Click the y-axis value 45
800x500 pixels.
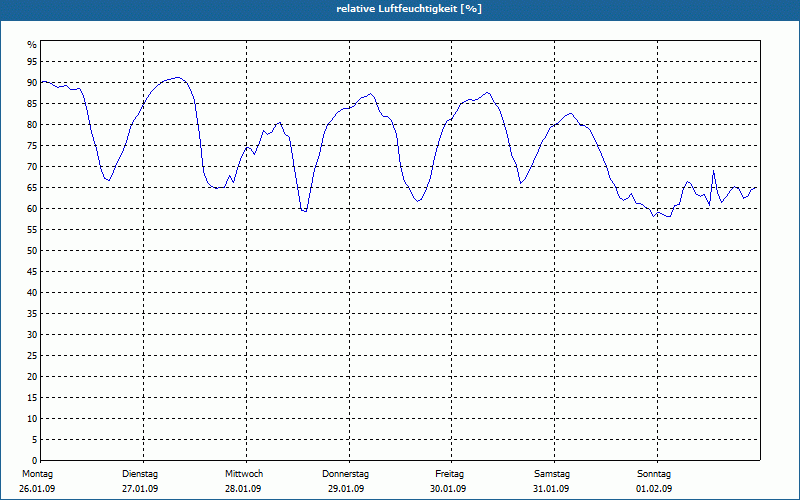pyautogui.click(x=32, y=271)
